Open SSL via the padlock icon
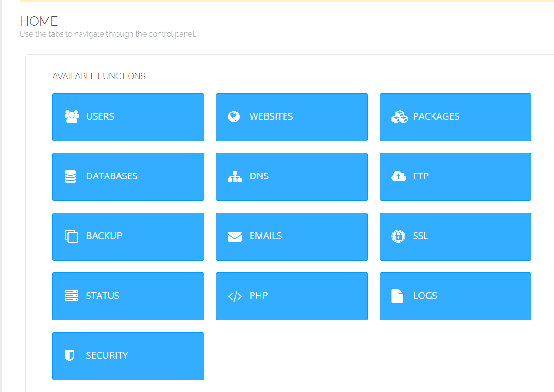Image resolution: width=554 pixels, height=392 pixels. coord(399,236)
